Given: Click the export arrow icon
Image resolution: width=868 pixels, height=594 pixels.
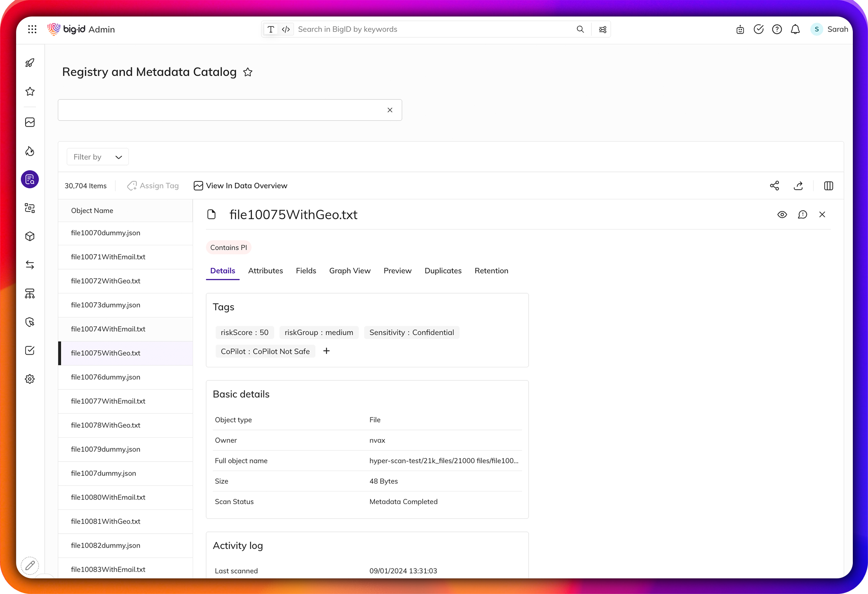Looking at the screenshot, I should (798, 186).
